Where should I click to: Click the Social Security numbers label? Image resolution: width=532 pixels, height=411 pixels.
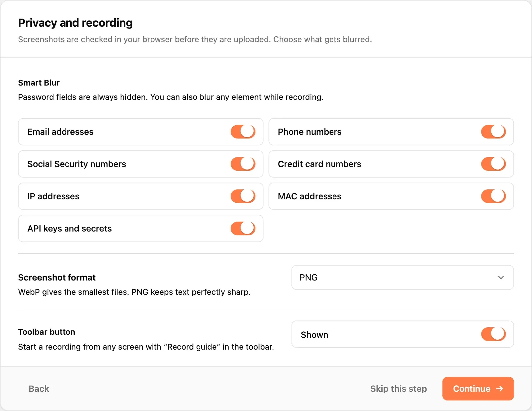tap(77, 164)
